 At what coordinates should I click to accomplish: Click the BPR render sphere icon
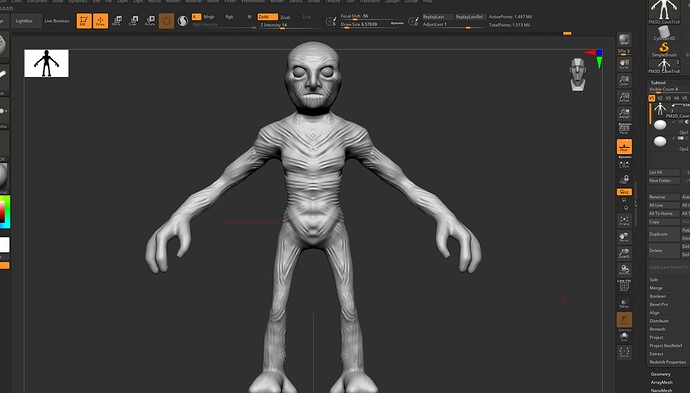point(624,40)
